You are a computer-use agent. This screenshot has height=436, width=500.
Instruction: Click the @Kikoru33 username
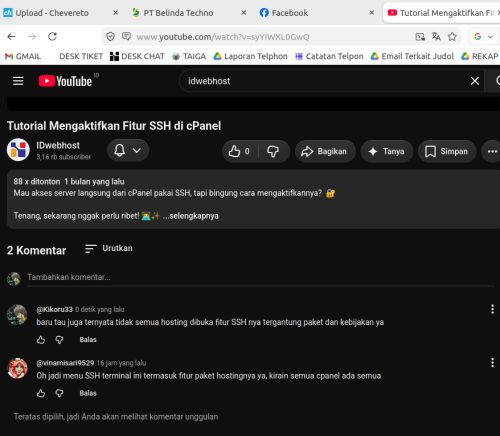coord(54,310)
